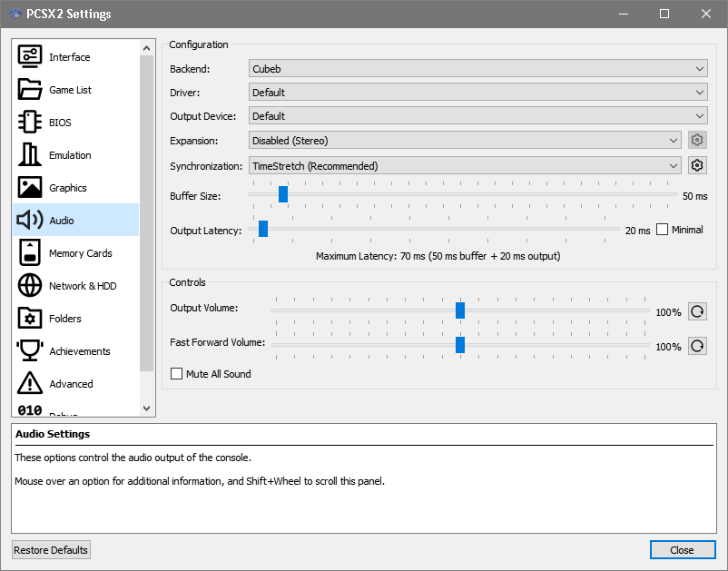The height and width of the screenshot is (571, 728).
Task: Open the BIOS settings page
Action: 75,122
